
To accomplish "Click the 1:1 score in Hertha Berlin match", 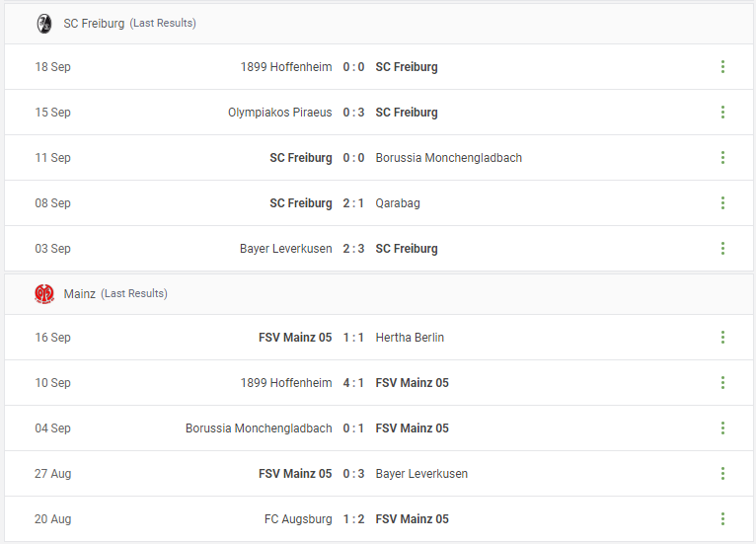I will (353, 337).
